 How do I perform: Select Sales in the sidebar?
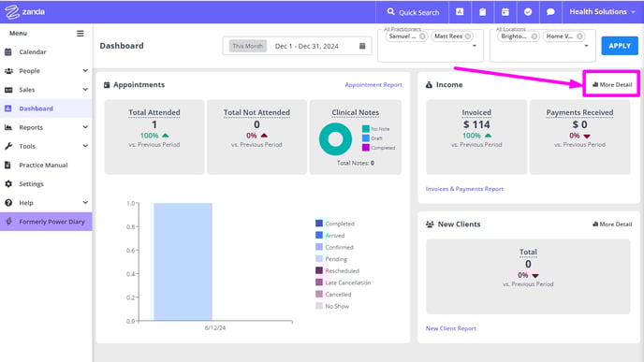[27, 90]
